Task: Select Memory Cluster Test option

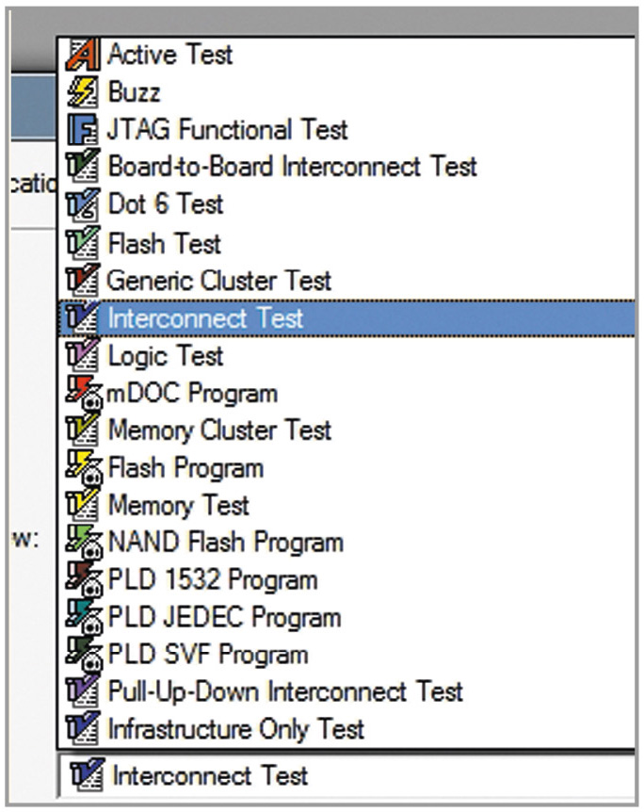Action: click(x=219, y=430)
